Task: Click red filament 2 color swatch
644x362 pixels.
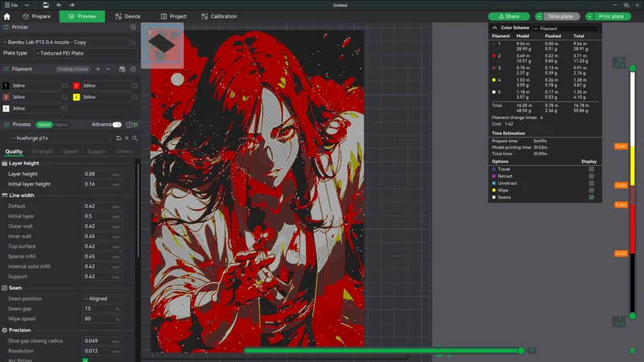Action: [76, 85]
